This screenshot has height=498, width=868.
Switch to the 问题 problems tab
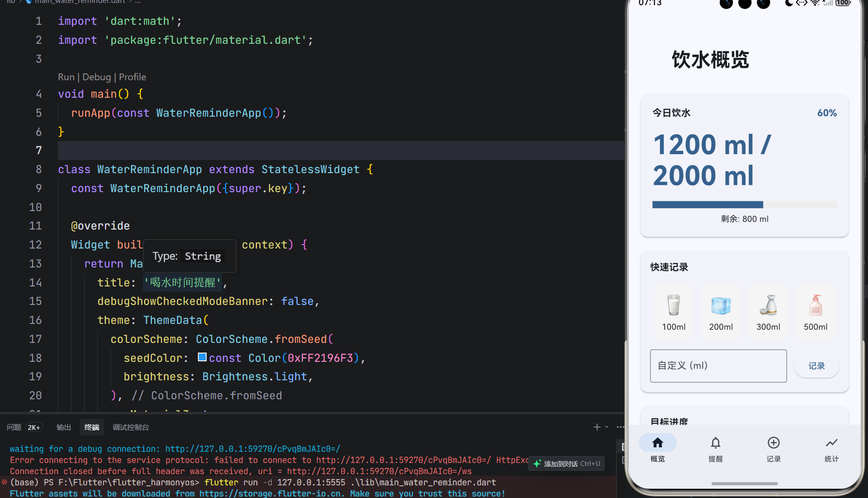pyautogui.click(x=14, y=427)
